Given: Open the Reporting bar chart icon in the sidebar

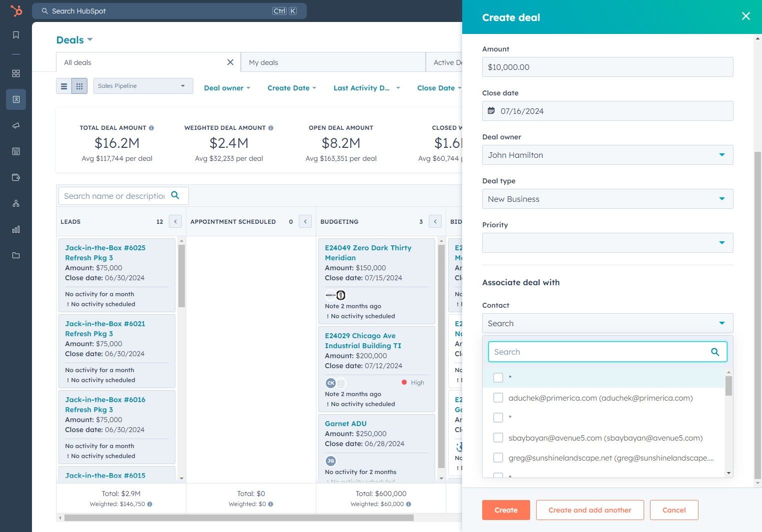Looking at the screenshot, I should [x=16, y=229].
